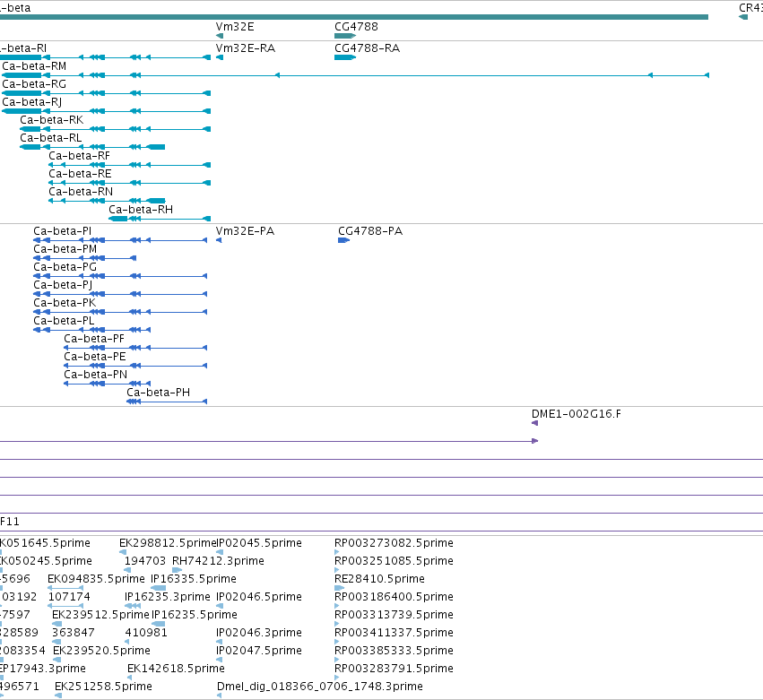Screen dimensions: 763x700
Task: Open the Vm32E-RA transcript label
Action: tap(246, 48)
